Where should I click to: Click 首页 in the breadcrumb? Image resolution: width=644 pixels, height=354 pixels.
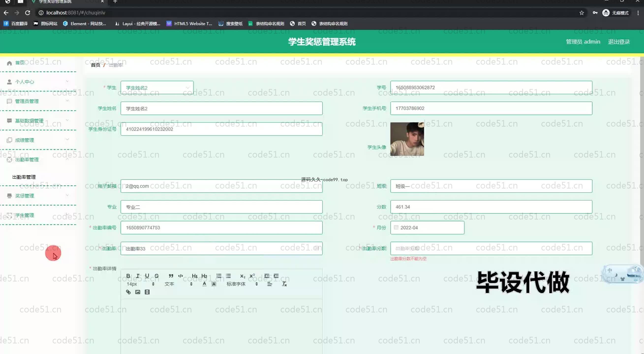(x=95, y=65)
